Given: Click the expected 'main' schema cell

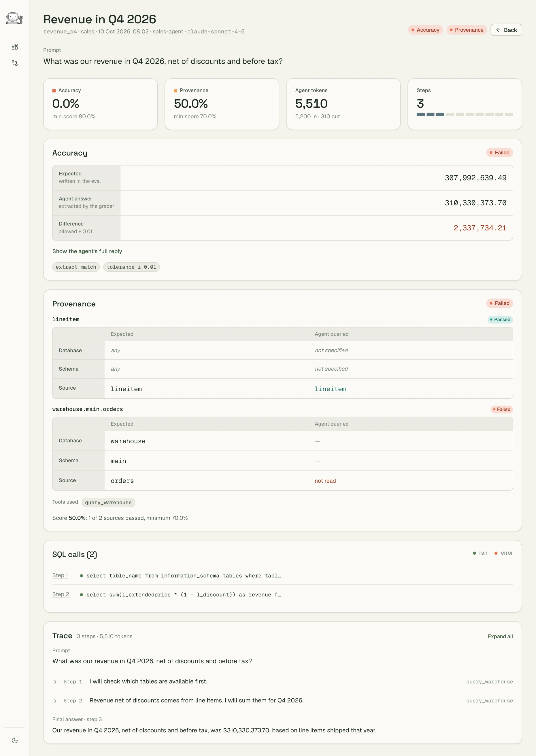Looking at the screenshot, I should click(118, 461).
